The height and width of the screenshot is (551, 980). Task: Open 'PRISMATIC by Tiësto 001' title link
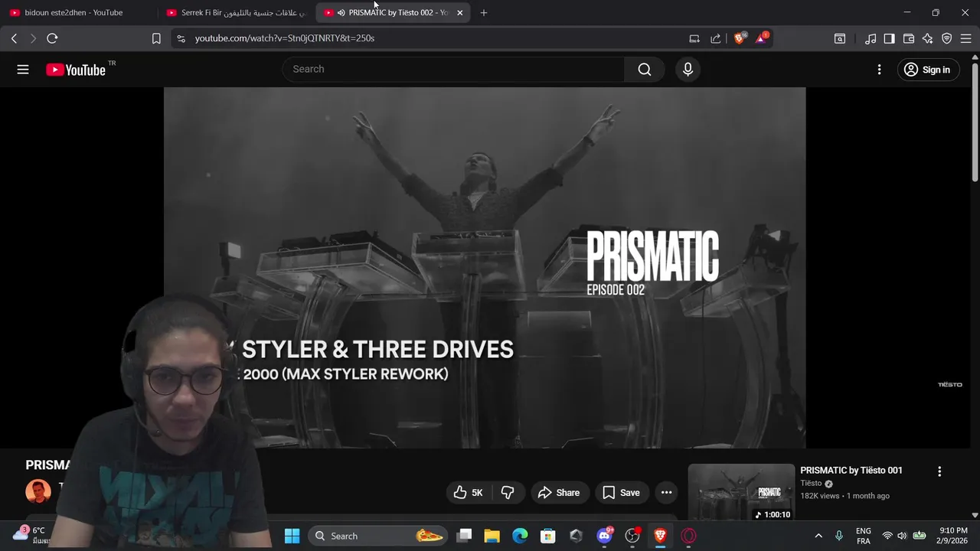point(851,471)
